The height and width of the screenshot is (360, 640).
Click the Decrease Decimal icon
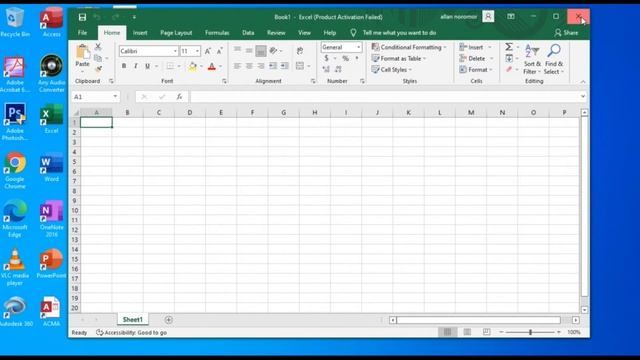[x=338, y=69]
